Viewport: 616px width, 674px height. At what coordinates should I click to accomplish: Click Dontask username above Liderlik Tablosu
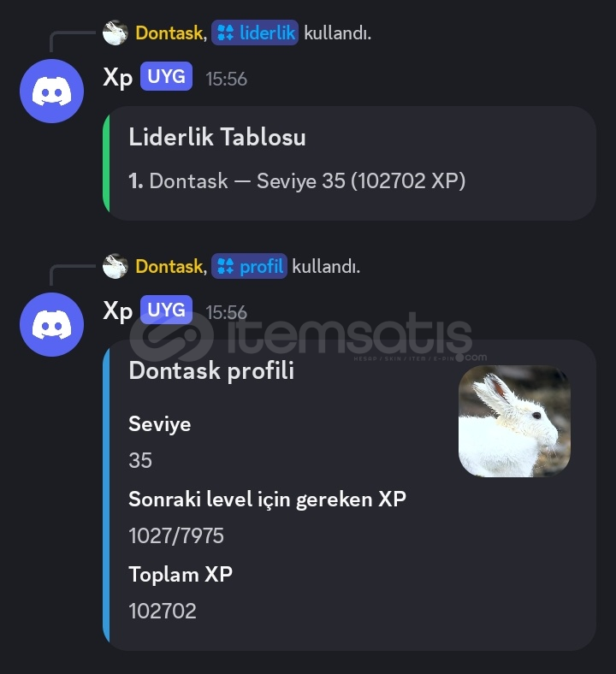pos(169,33)
